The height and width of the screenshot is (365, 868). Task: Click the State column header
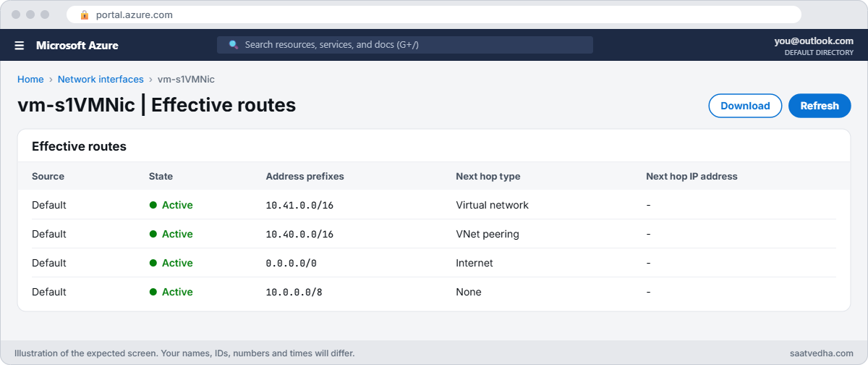tap(161, 176)
